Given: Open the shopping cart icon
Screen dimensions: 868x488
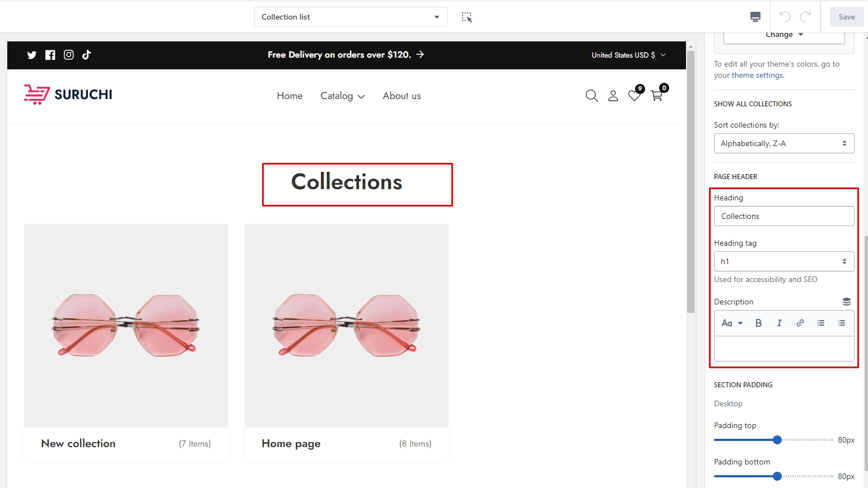Looking at the screenshot, I should [x=657, y=96].
